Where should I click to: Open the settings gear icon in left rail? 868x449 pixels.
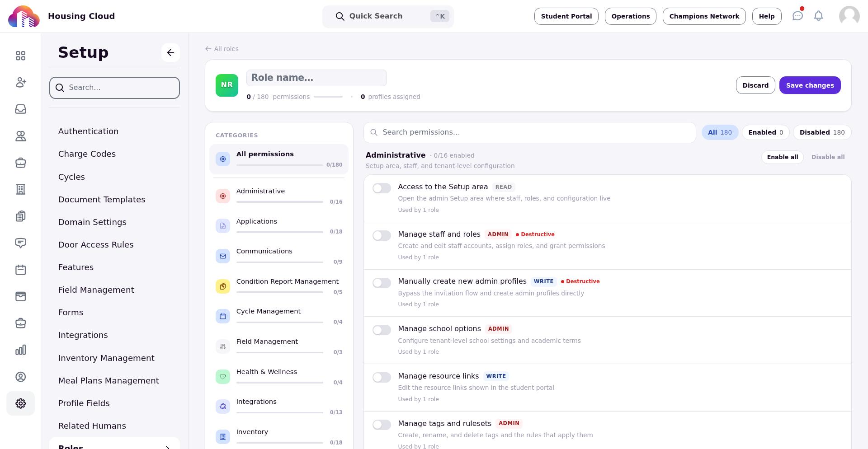pos(20,403)
